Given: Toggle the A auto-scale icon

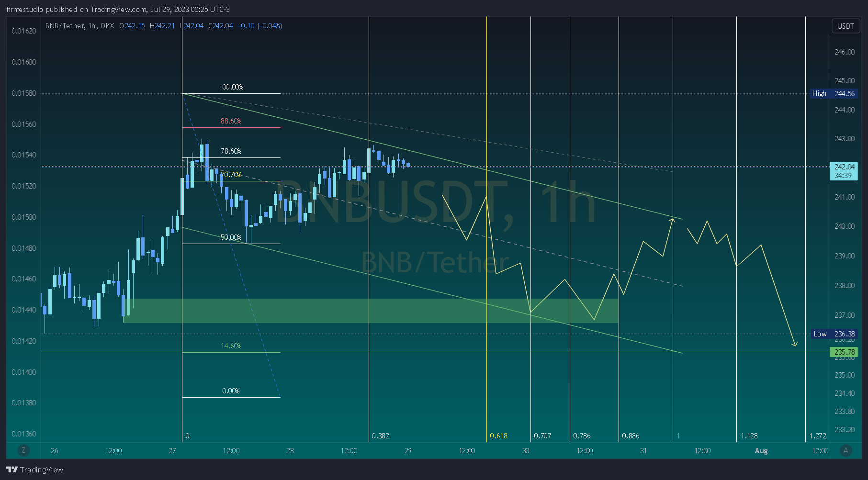Looking at the screenshot, I should [x=845, y=450].
